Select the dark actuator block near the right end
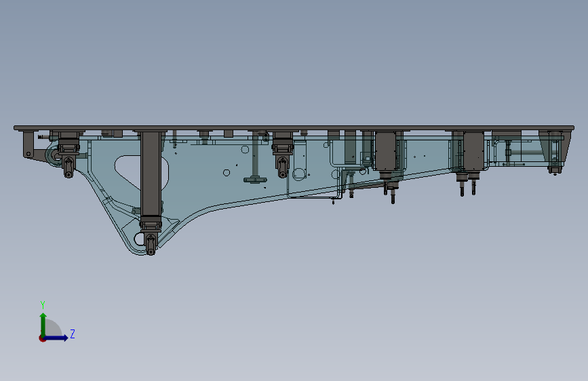Viewport: 588px width, 381px height. (x=473, y=151)
